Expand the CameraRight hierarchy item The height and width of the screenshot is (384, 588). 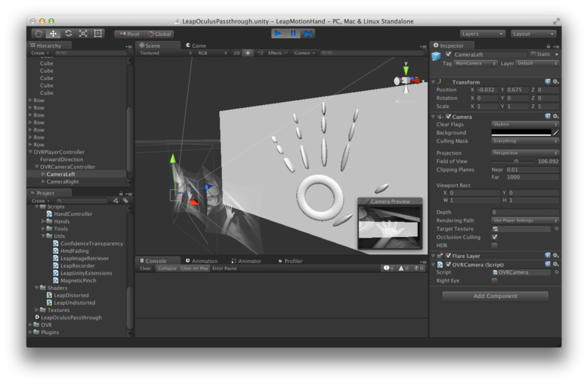(x=43, y=181)
